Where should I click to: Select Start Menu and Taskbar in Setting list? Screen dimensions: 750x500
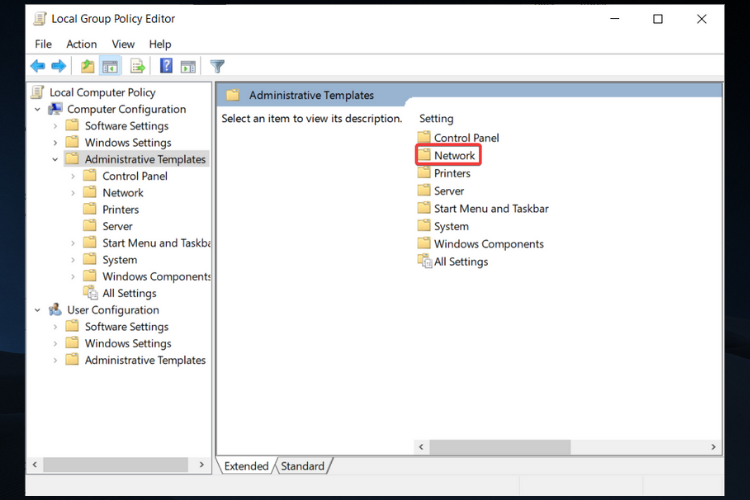point(491,209)
